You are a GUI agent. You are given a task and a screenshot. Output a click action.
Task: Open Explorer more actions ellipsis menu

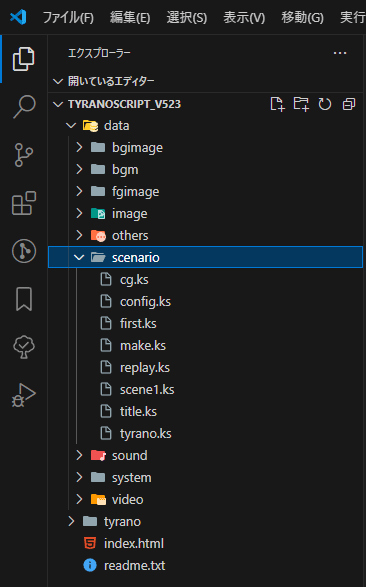(340, 53)
